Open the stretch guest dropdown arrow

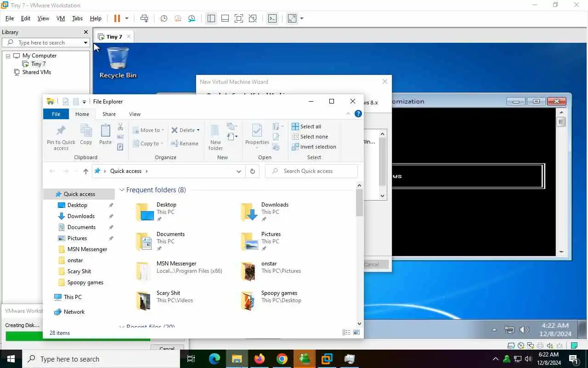(x=302, y=18)
